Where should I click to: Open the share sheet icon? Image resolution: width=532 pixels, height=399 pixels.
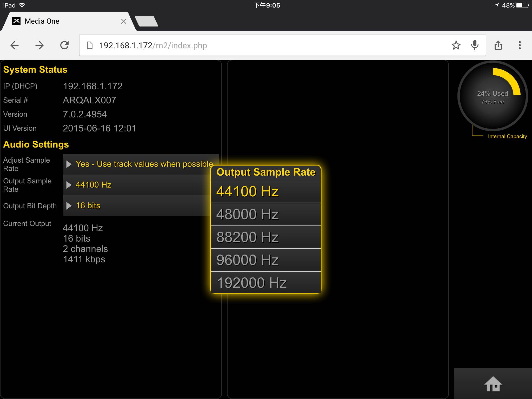[498, 45]
